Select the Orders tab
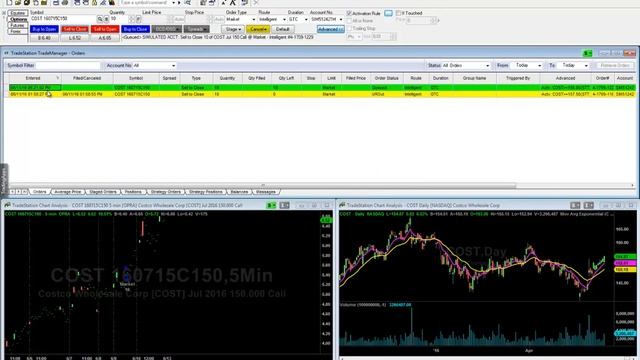 (x=40, y=192)
